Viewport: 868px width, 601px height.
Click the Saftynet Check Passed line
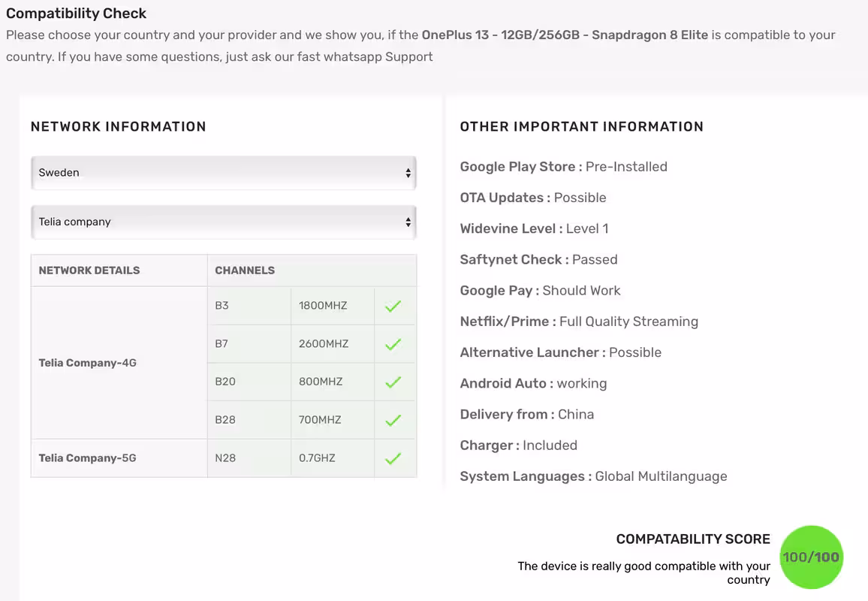point(538,260)
